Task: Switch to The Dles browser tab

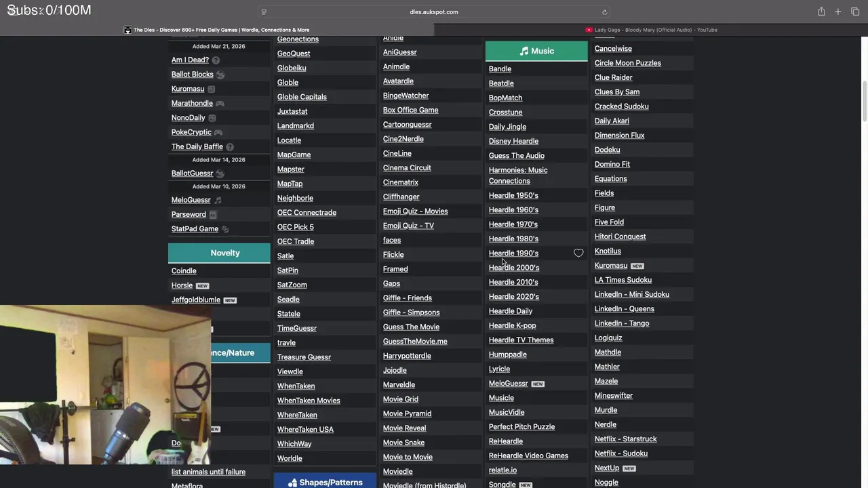Action: [x=217, y=30]
